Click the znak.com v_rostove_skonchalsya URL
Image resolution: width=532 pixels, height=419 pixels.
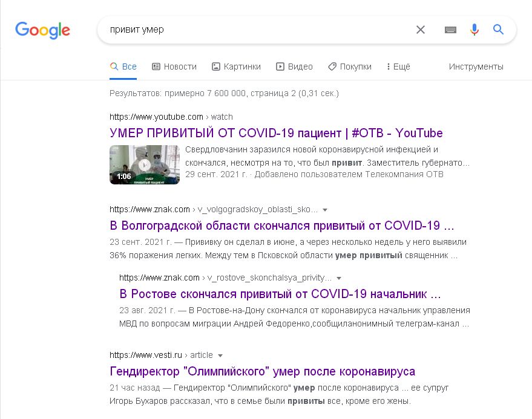(x=225, y=278)
